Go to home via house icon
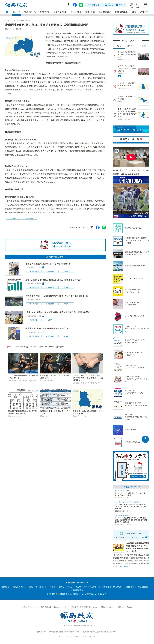This screenshot has width=154, height=644. [x=7, y=12]
